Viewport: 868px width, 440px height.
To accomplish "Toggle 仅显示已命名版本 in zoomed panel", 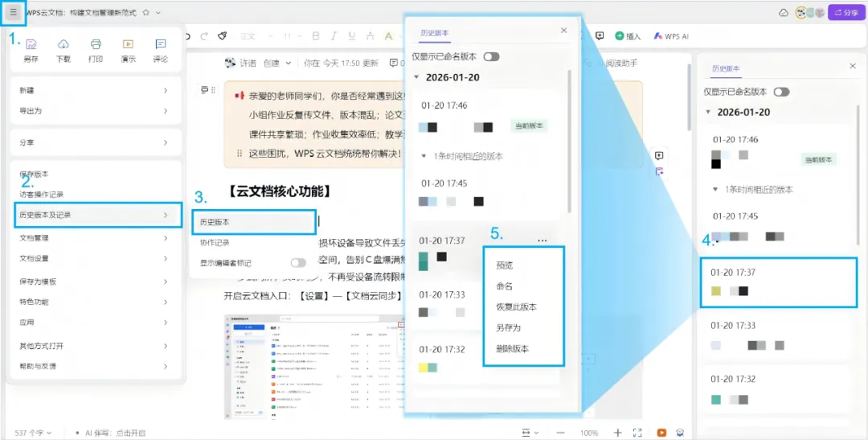I will tap(492, 56).
